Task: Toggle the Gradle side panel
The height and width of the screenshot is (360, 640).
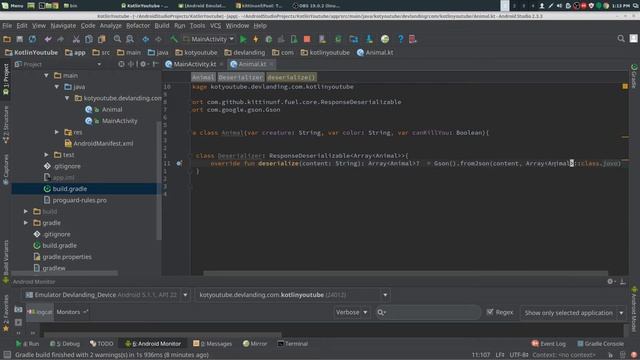Action: pyautogui.click(x=634, y=76)
